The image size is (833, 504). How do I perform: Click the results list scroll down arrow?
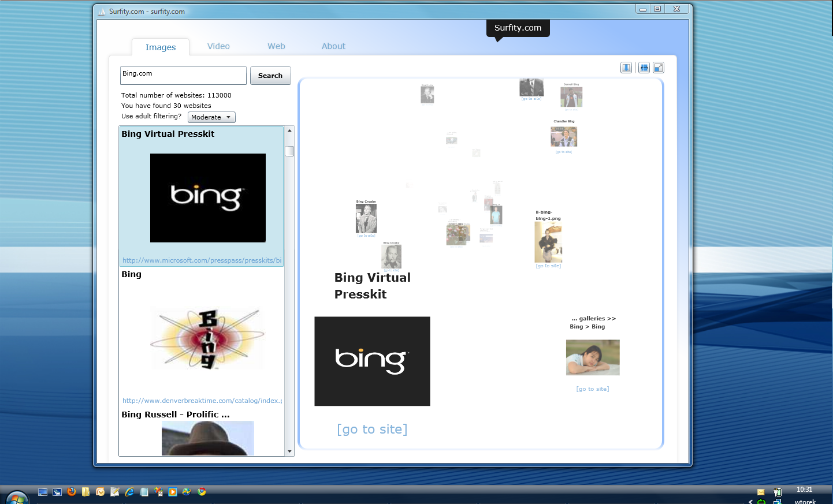pyautogui.click(x=289, y=451)
